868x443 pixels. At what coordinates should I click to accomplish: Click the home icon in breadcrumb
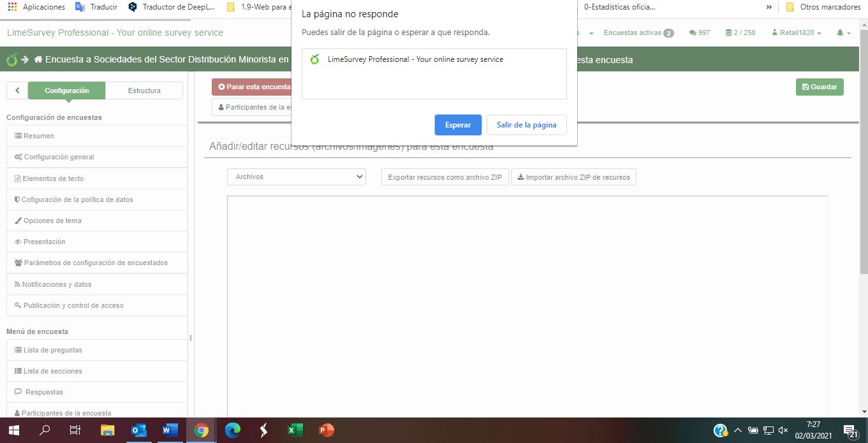click(38, 60)
